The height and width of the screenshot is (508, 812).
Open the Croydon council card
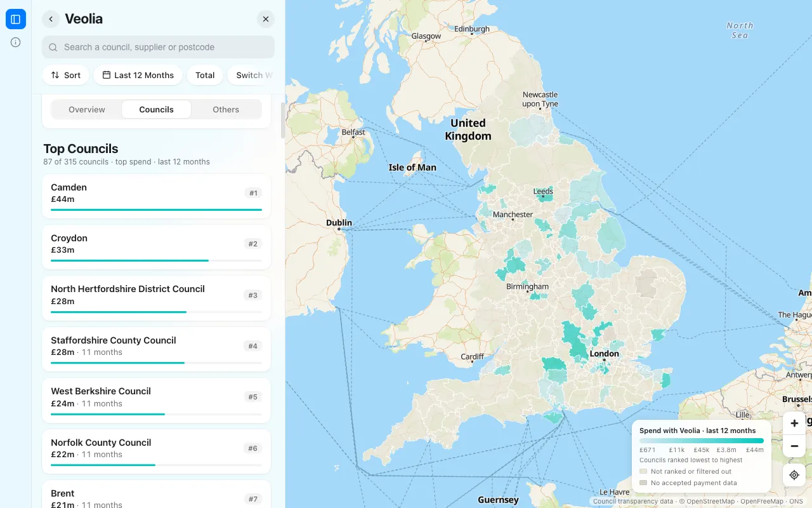(x=157, y=247)
